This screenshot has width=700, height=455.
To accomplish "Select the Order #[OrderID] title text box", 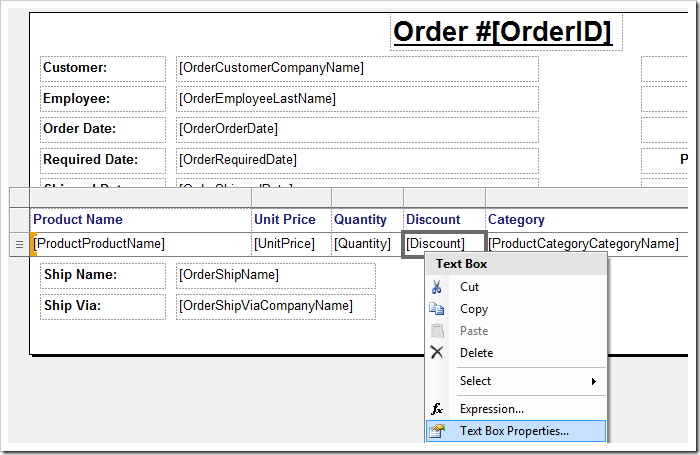I will [506, 32].
